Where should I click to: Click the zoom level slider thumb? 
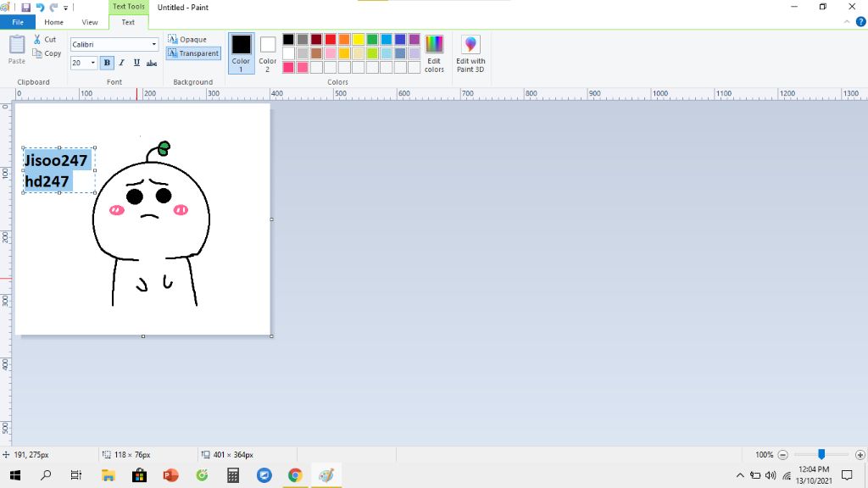[821, 454]
